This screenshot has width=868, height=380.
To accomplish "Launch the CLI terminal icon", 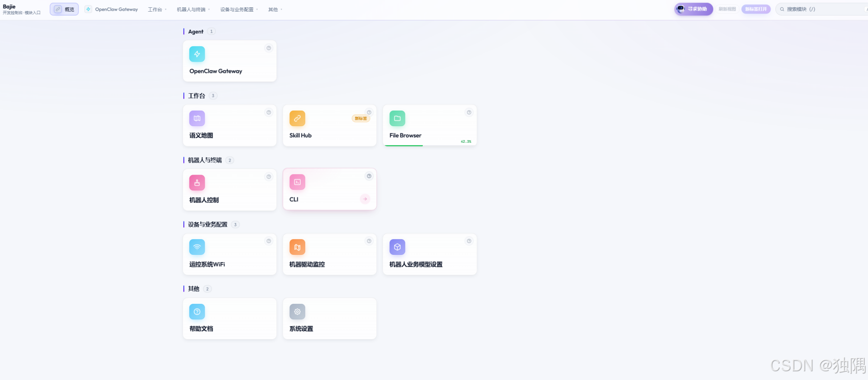I will (297, 182).
